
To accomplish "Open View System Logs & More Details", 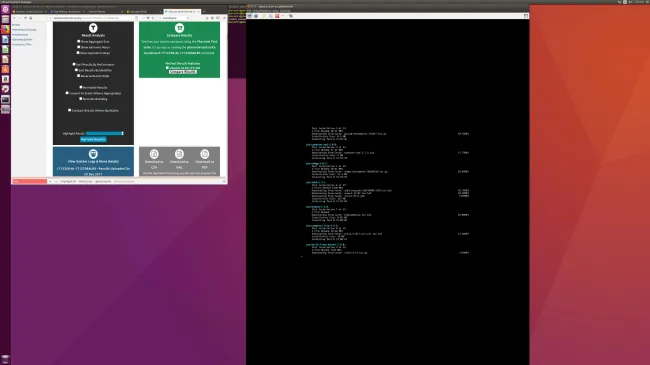I will [93, 161].
